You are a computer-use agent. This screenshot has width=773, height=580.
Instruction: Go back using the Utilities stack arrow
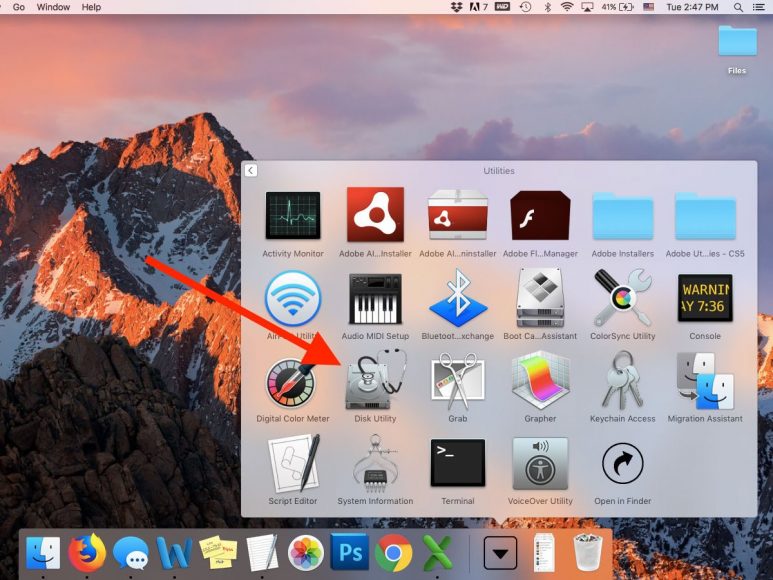point(250,171)
